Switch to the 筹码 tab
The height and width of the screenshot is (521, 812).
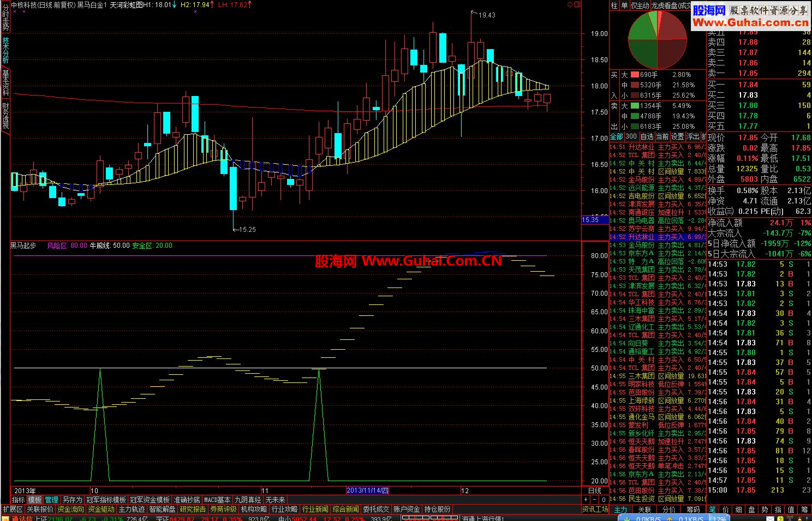click(x=693, y=510)
